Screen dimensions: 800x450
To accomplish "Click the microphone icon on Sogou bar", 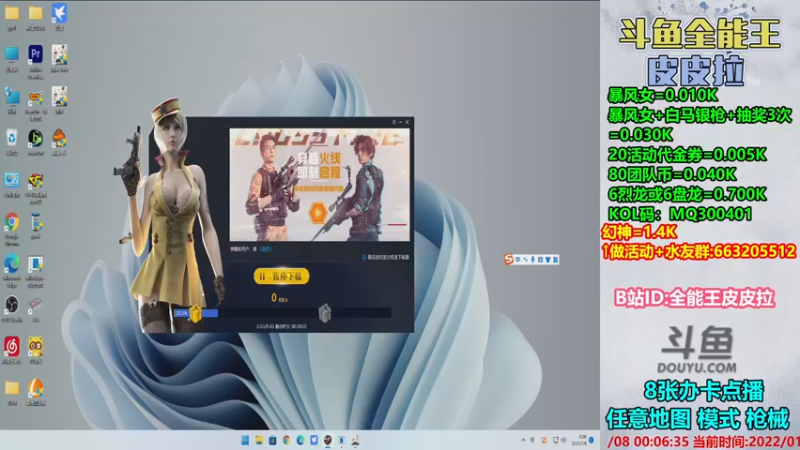I will [x=533, y=260].
